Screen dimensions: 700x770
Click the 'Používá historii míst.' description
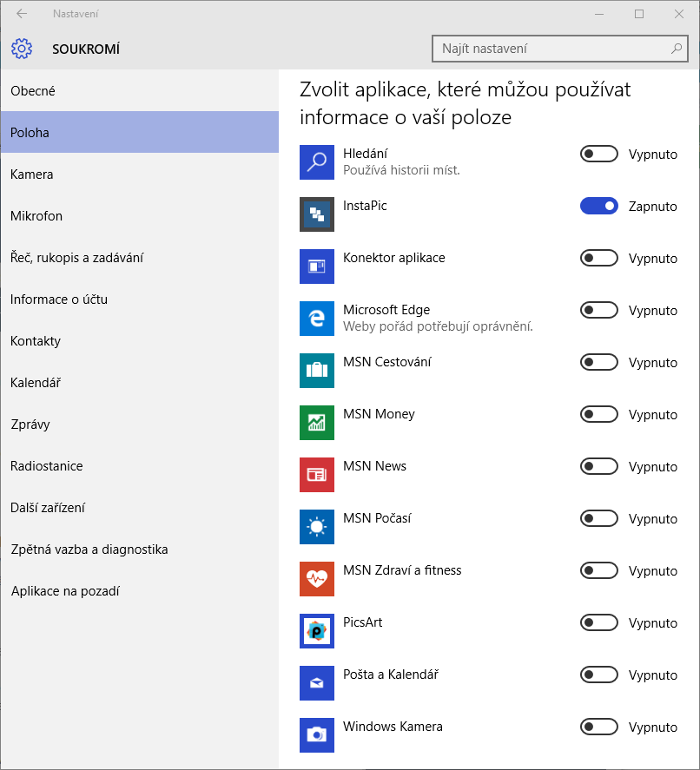coord(401,170)
